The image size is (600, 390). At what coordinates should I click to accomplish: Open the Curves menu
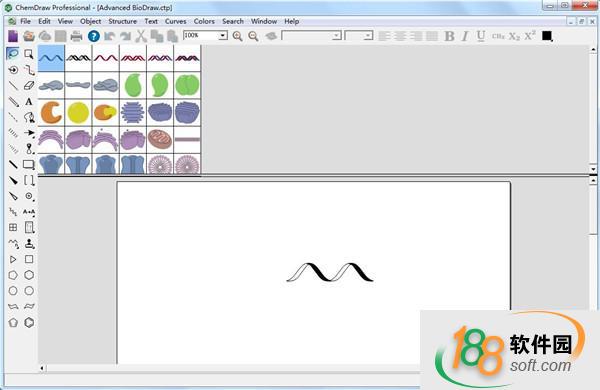(176, 21)
